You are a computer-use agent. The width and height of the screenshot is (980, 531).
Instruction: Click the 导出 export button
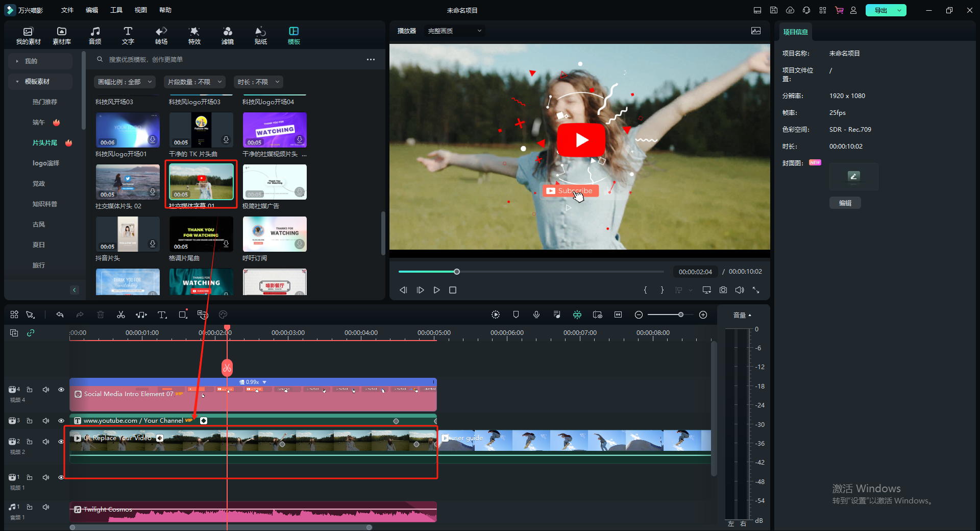[x=881, y=10]
